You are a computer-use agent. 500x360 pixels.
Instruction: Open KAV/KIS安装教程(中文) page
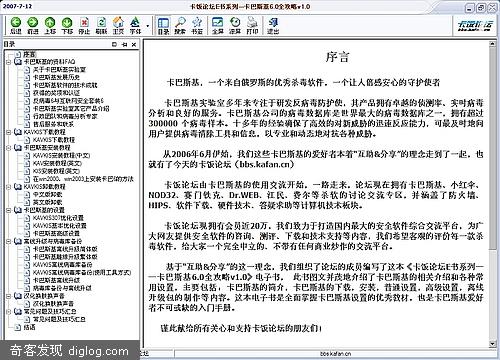coord(61,156)
